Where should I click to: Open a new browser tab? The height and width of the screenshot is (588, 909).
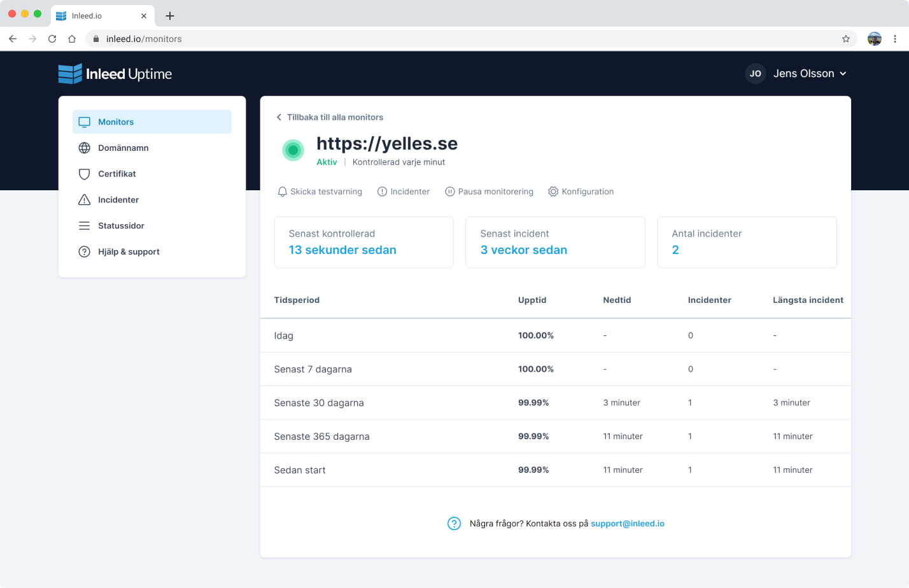tap(170, 16)
